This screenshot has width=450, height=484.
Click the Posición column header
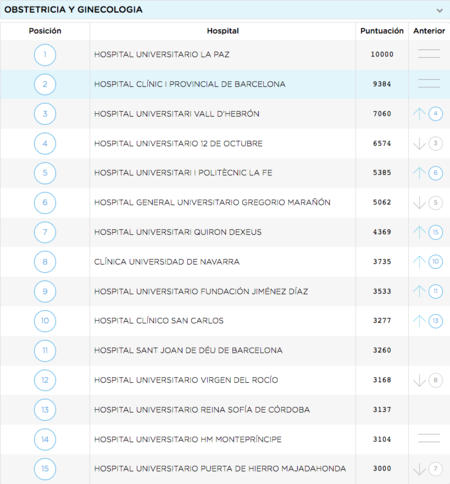45,31
